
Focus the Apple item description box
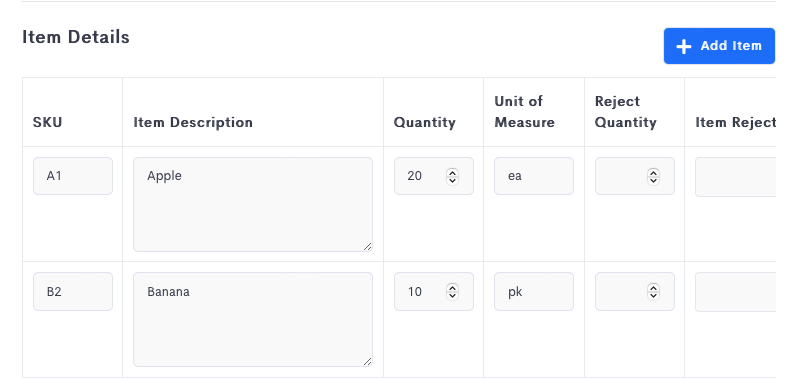pyautogui.click(x=253, y=204)
